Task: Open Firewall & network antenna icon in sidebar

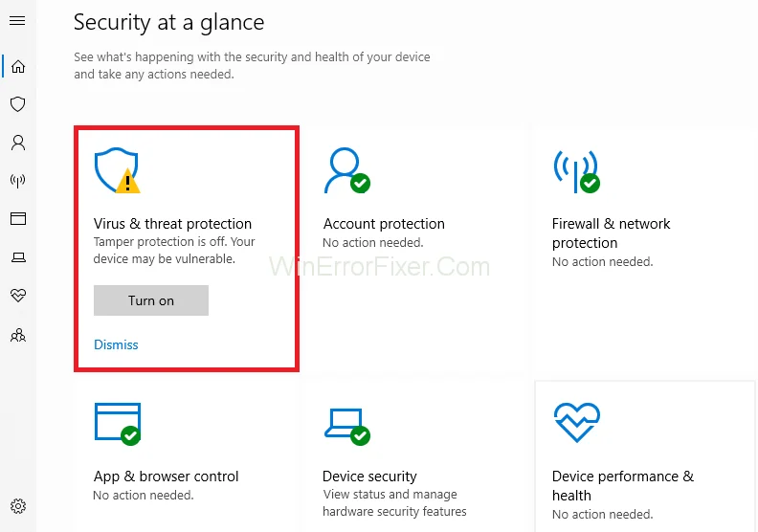Action: click(x=17, y=181)
